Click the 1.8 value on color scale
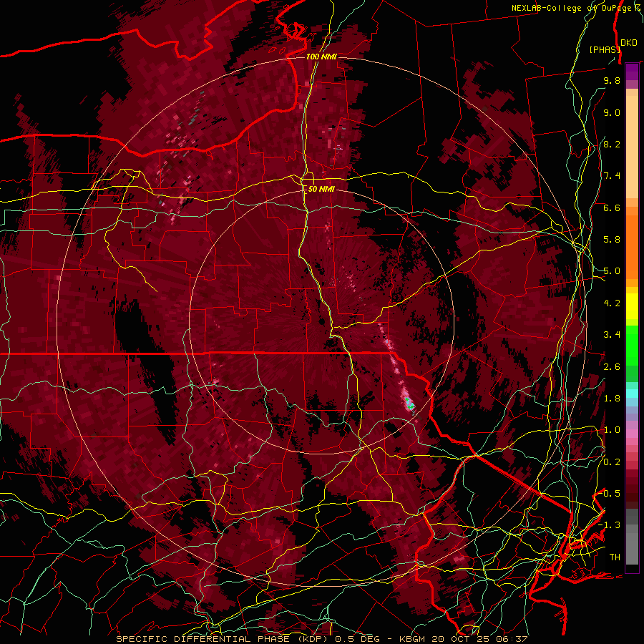Image resolution: width=644 pixels, height=644 pixels. pyautogui.click(x=612, y=399)
